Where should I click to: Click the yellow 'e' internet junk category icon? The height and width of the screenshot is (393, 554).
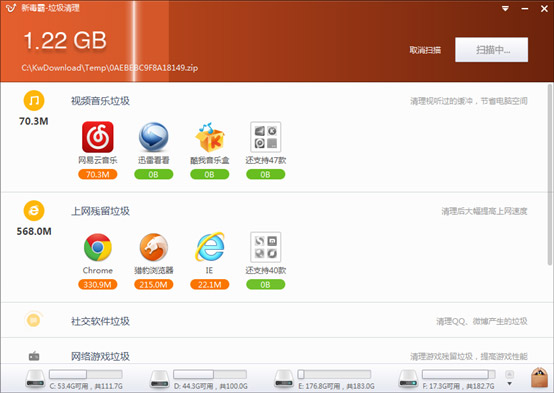pos(34,211)
